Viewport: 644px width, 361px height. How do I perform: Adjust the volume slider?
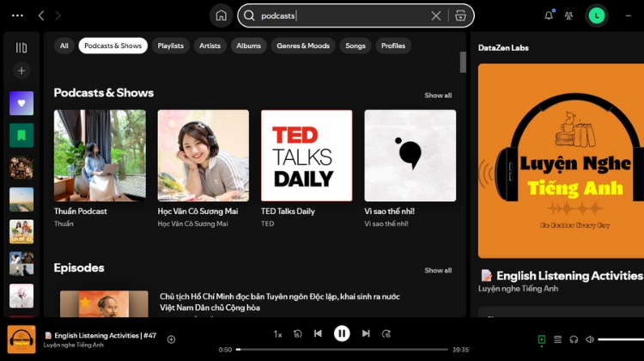621,340
